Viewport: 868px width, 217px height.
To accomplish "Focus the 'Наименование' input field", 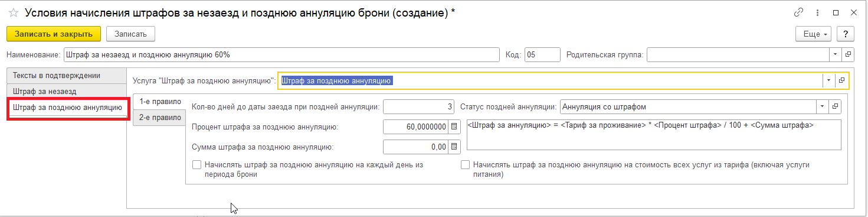I will click(x=281, y=55).
